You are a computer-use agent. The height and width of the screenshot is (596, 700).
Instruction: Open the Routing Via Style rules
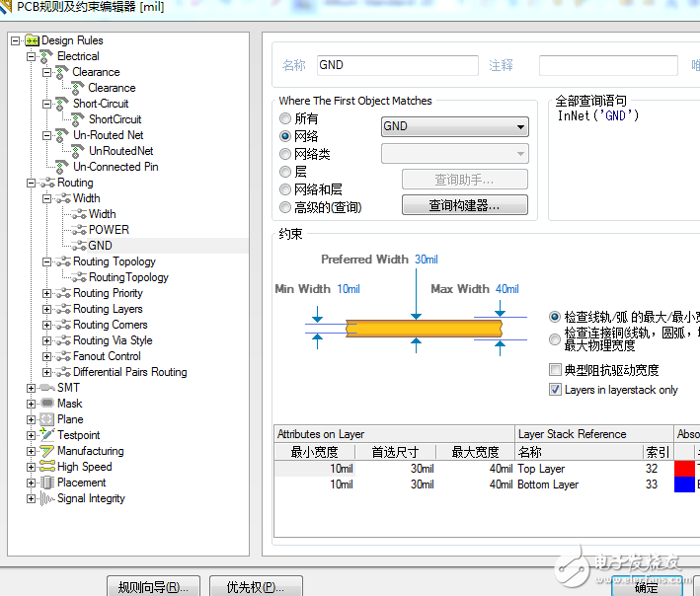pos(113,340)
